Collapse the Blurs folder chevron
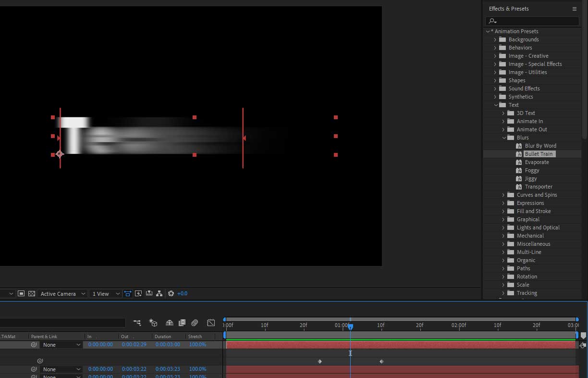This screenshot has height=378, width=588. [504, 138]
